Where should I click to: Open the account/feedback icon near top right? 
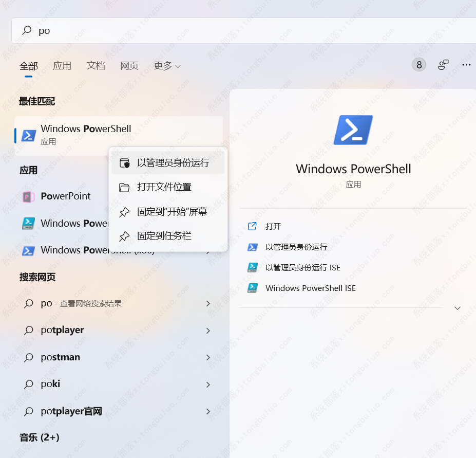pyautogui.click(x=443, y=65)
